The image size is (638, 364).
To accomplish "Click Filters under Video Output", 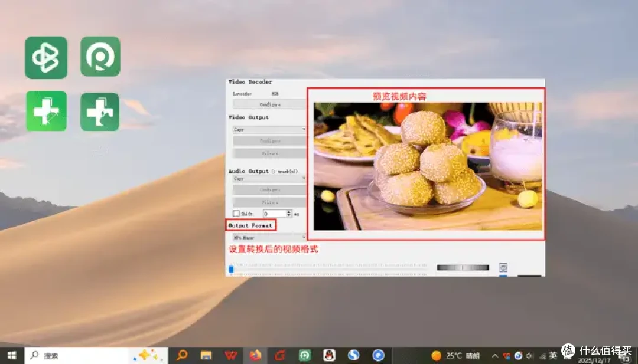I will coord(270,153).
